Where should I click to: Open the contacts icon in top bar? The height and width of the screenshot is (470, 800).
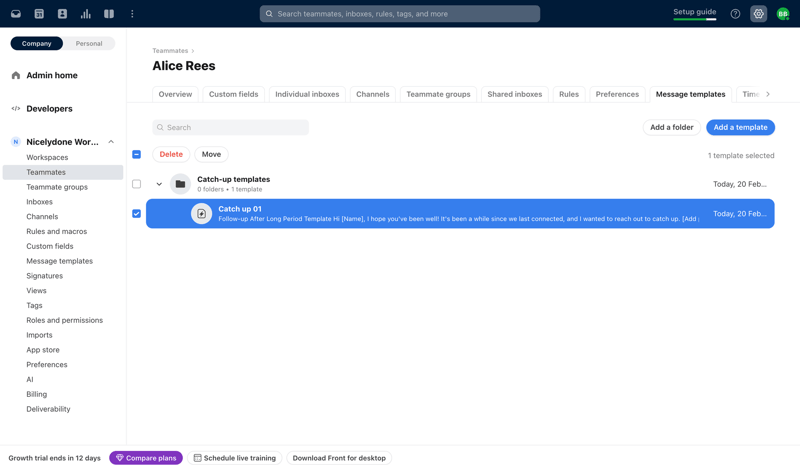pyautogui.click(x=62, y=14)
